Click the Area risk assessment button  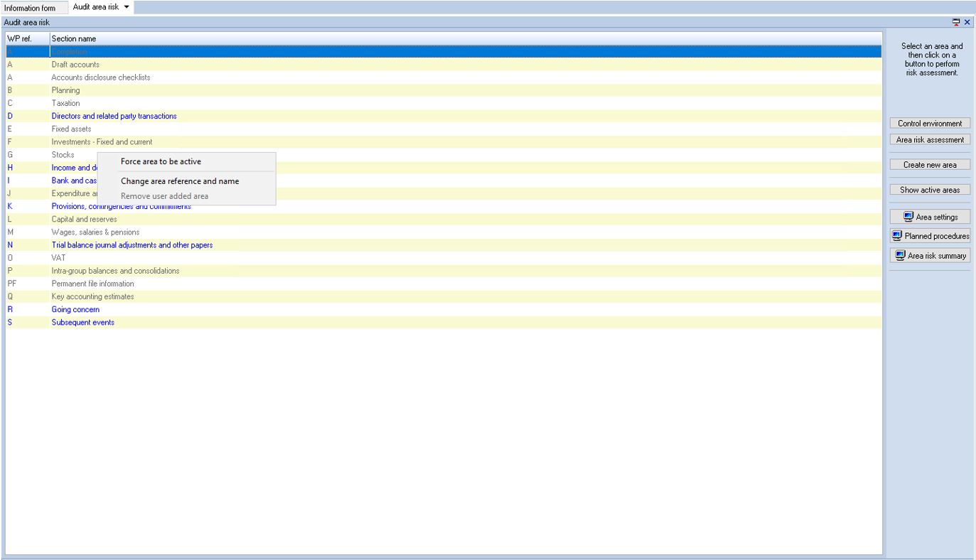pos(930,140)
